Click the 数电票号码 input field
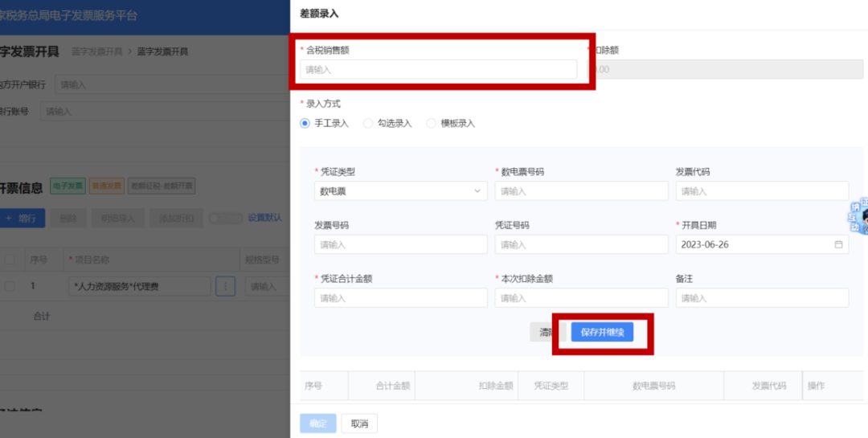 pyautogui.click(x=581, y=191)
